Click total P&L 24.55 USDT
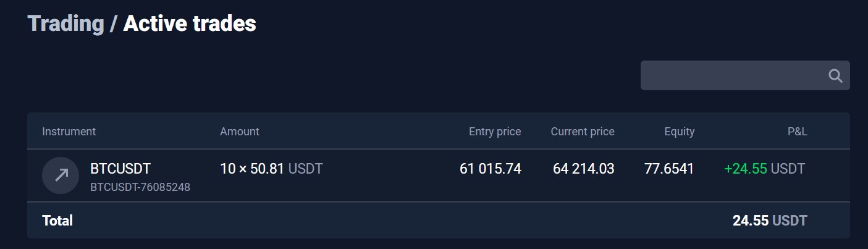The height and width of the screenshot is (249, 868). point(770,221)
